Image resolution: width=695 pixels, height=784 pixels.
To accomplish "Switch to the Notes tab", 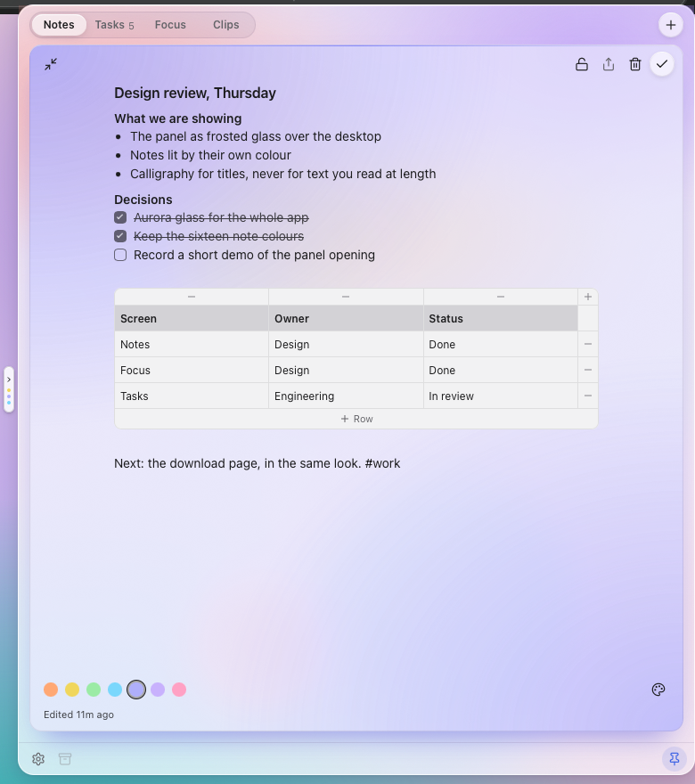I will pos(59,25).
